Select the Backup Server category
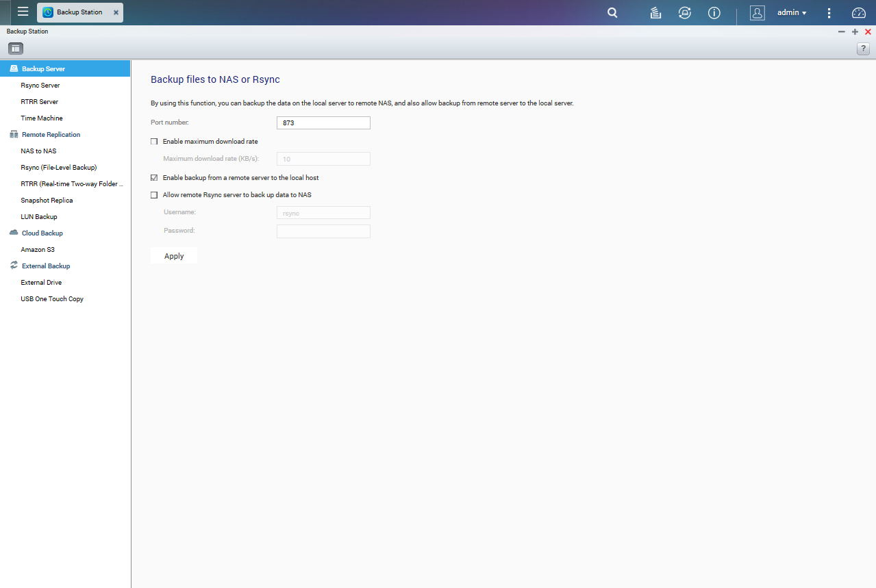Image resolution: width=876 pixels, height=588 pixels. (65, 68)
